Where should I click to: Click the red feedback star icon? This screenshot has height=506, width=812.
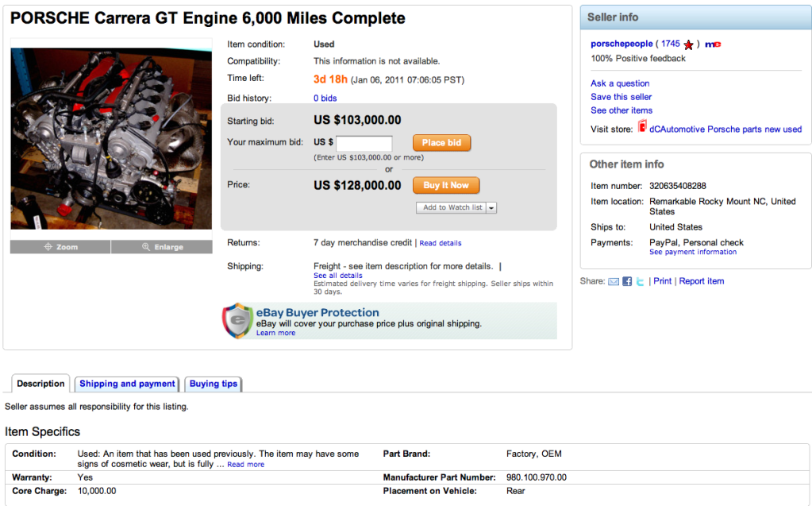pos(688,44)
